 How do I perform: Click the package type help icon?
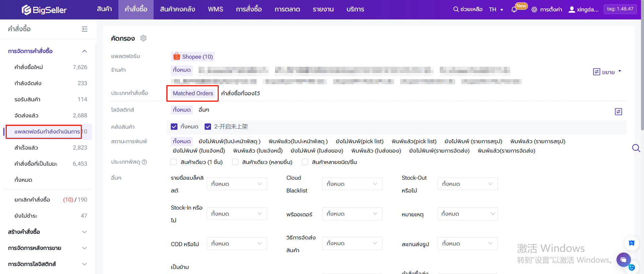145,162
